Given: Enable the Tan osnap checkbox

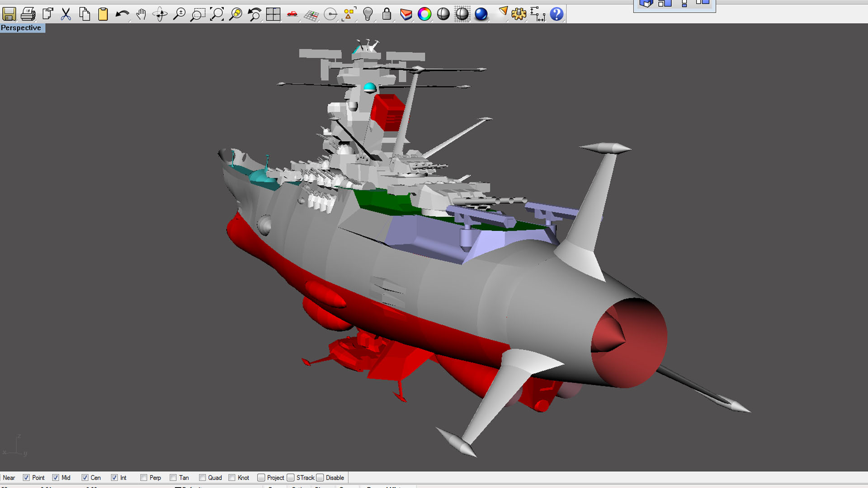Looking at the screenshot, I should [173, 478].
